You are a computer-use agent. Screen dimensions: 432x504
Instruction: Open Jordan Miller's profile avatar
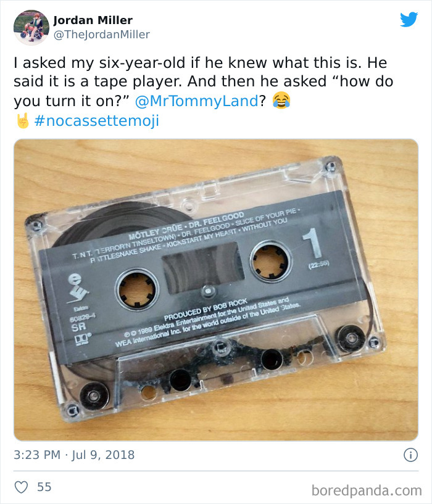point(31,27)
